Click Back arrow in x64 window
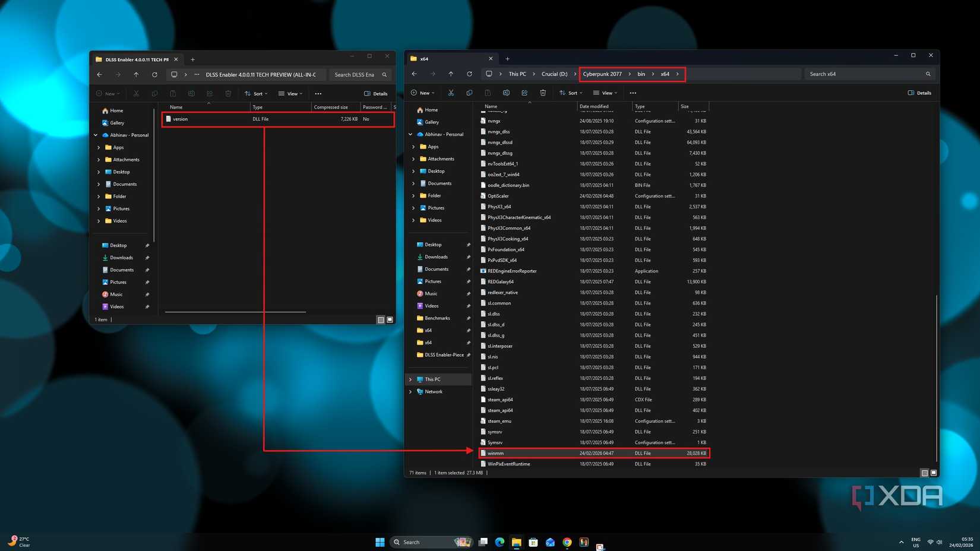980x551 pixels. 414,74
